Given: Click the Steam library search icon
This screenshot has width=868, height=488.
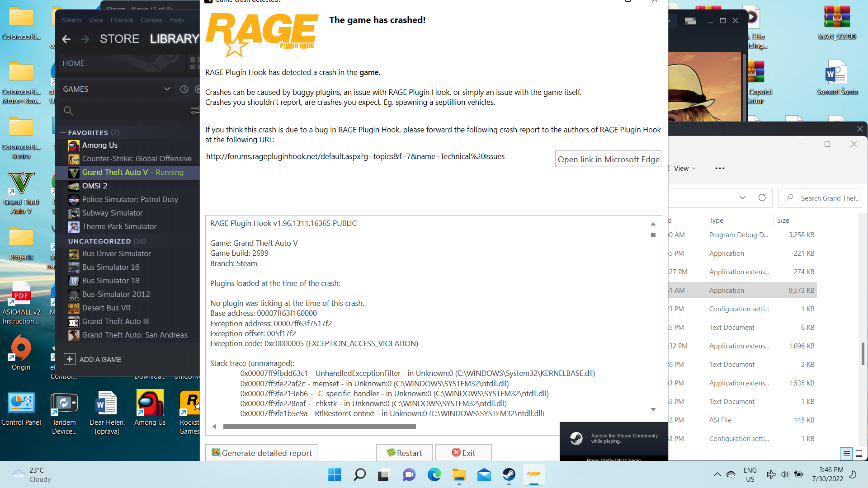Looking at the screenshot, I should click(x=68, y=111).
